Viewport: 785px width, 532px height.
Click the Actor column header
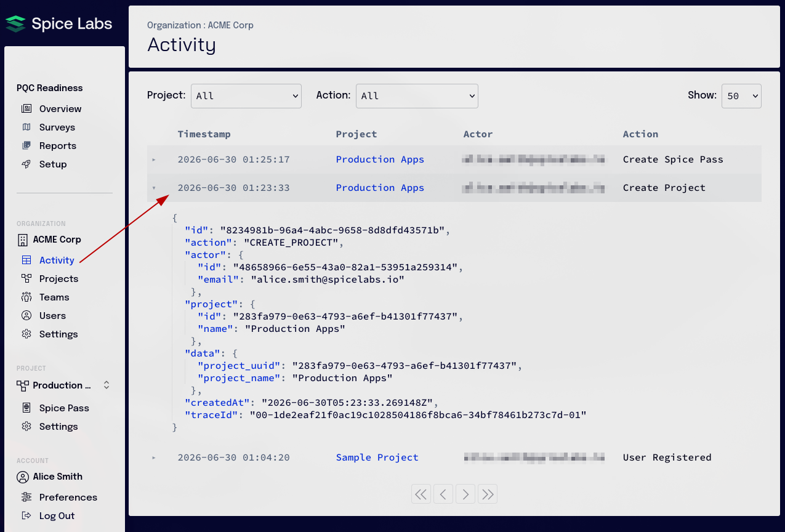[x=478, y=134]
